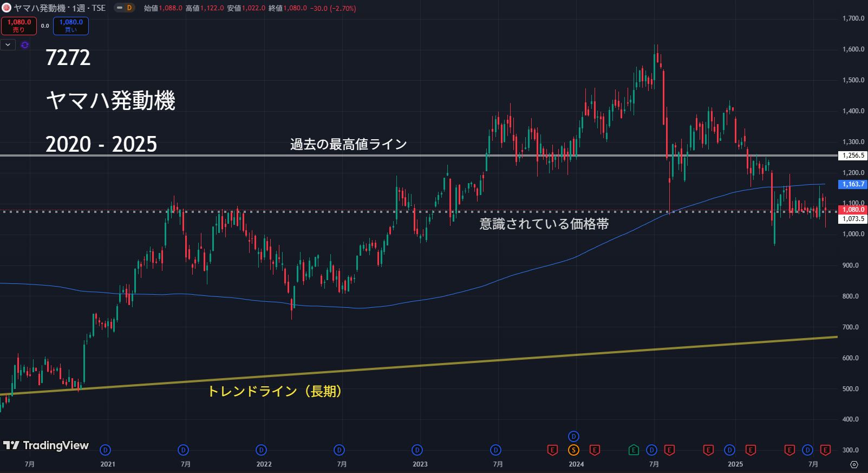Screen dimensions: 868x473
Task: Click the dividend marker at 7月 2024
Action: click(651, 450)
